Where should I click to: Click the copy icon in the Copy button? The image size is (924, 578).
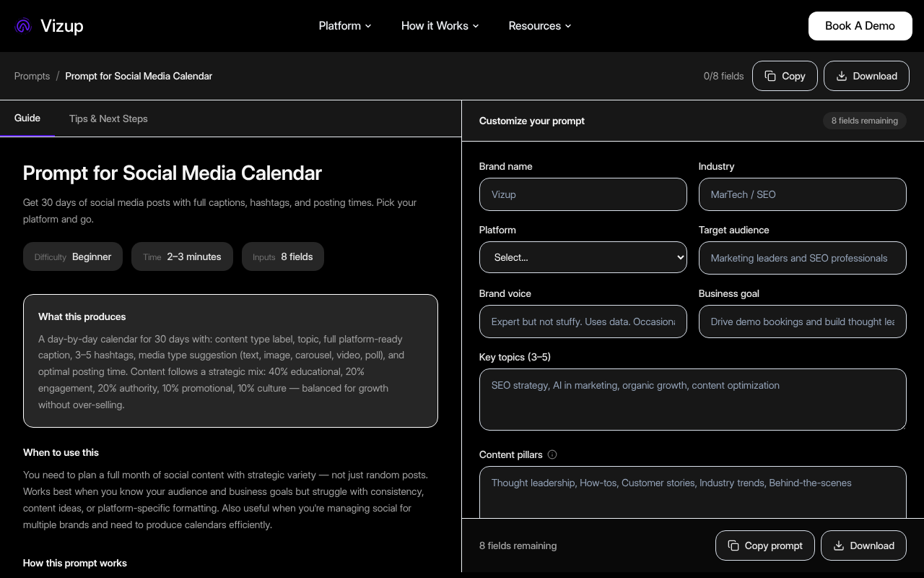pos(771,76)
